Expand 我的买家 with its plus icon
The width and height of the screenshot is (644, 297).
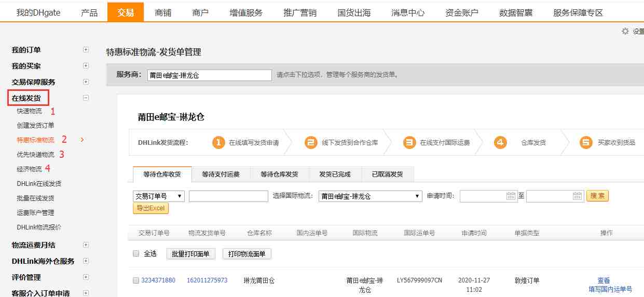click(86, 66)
